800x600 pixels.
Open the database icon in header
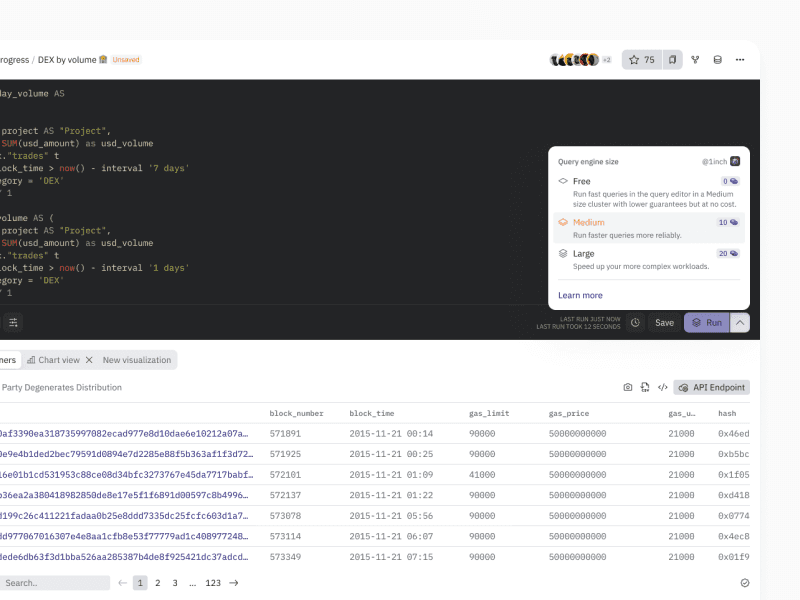pyautogui.click(x=717, y=60)
